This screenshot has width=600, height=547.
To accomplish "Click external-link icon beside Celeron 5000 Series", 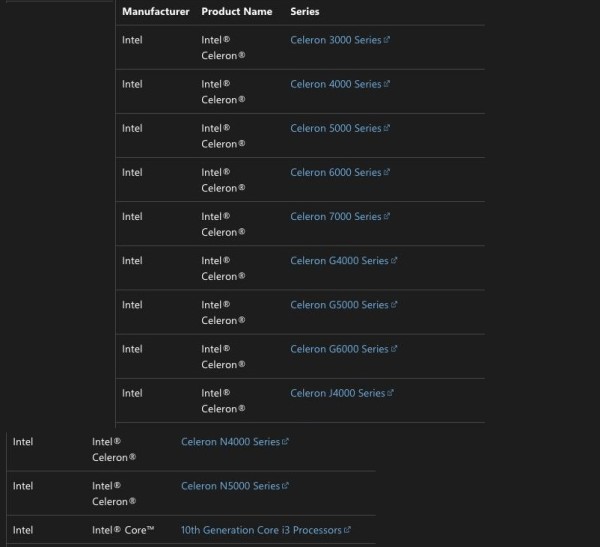I will [386, 127].
